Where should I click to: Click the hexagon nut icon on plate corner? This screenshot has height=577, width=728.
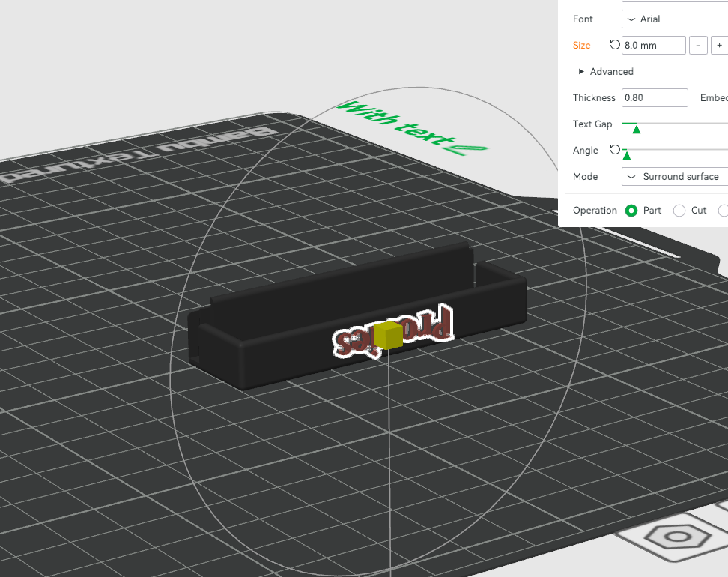(x=677, y=537)
